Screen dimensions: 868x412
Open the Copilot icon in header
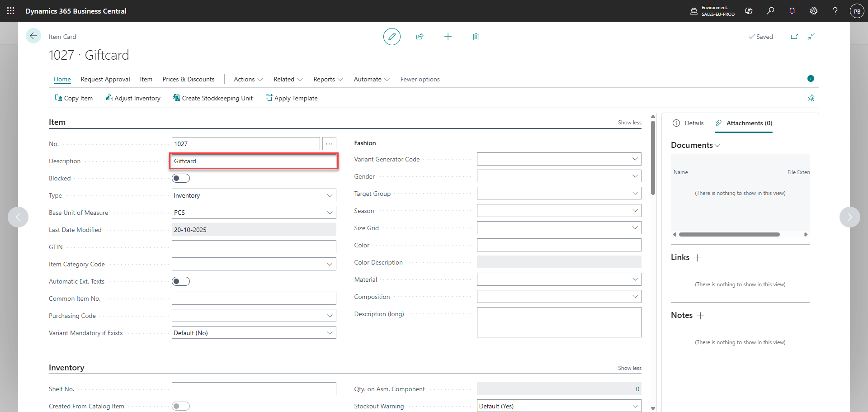coord(749,11)
